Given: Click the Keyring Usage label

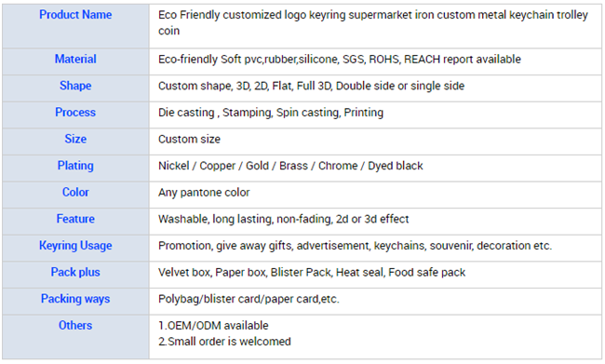Looking at the screenshot, I should [x=75, y=246].
